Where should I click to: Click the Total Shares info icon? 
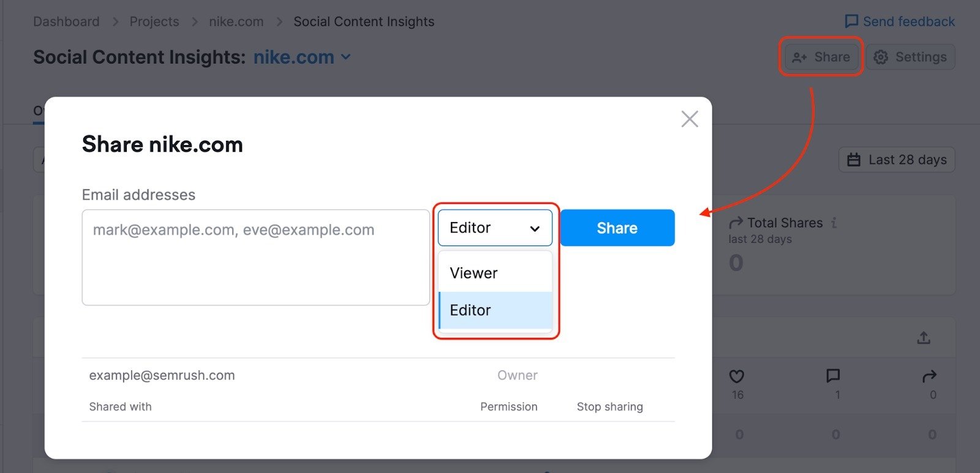click(834, 223)
